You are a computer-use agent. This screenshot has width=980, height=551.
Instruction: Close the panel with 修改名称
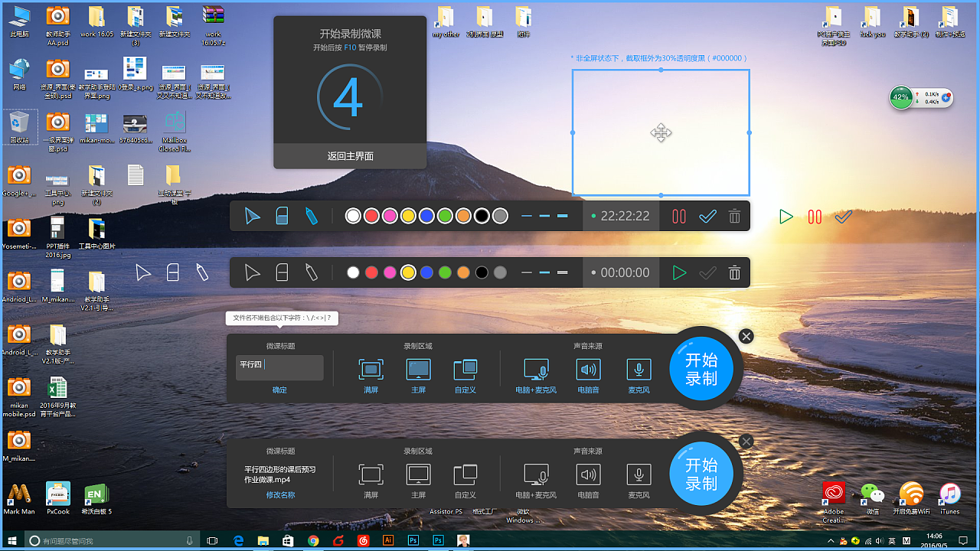coord(746,442)
